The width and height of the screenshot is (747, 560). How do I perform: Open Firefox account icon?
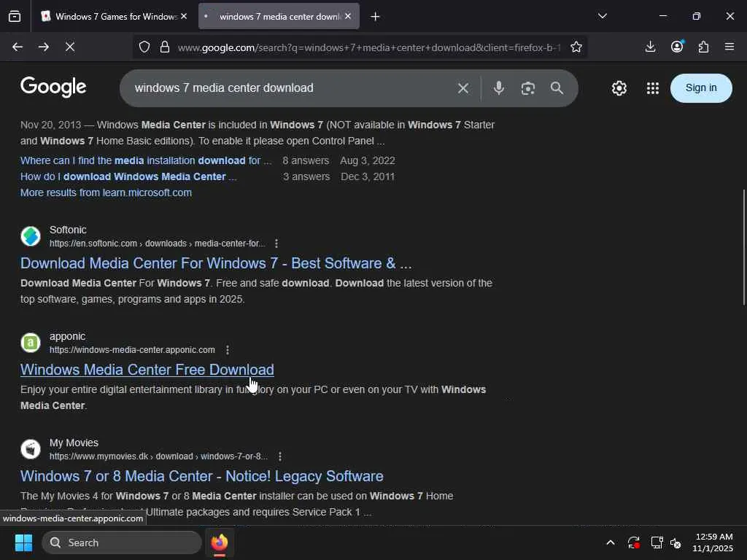677,47
